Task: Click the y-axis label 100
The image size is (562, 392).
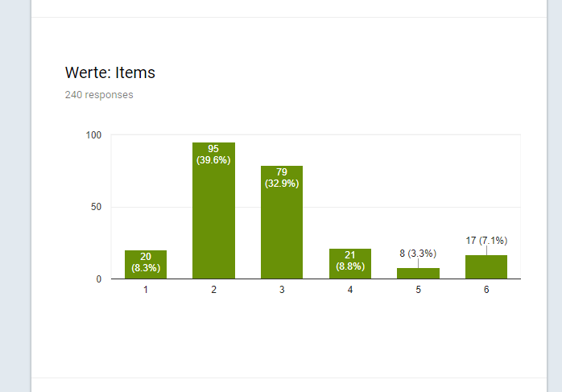Action: tap(93, 135)
